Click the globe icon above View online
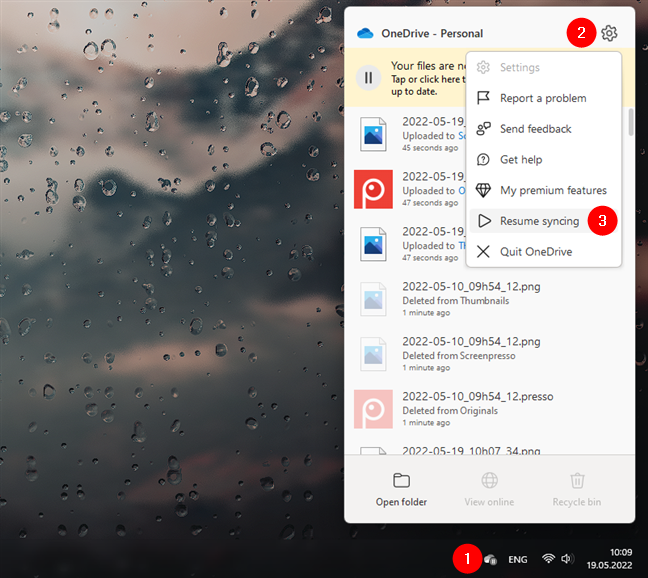Image resolution: width=648 pixels, height=578 pixels. 489,480
